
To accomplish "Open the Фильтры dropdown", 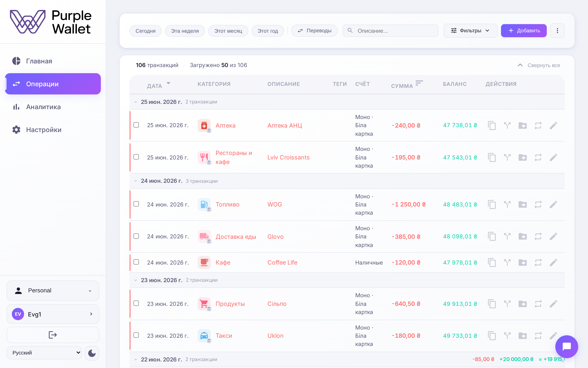I will 470,31.
